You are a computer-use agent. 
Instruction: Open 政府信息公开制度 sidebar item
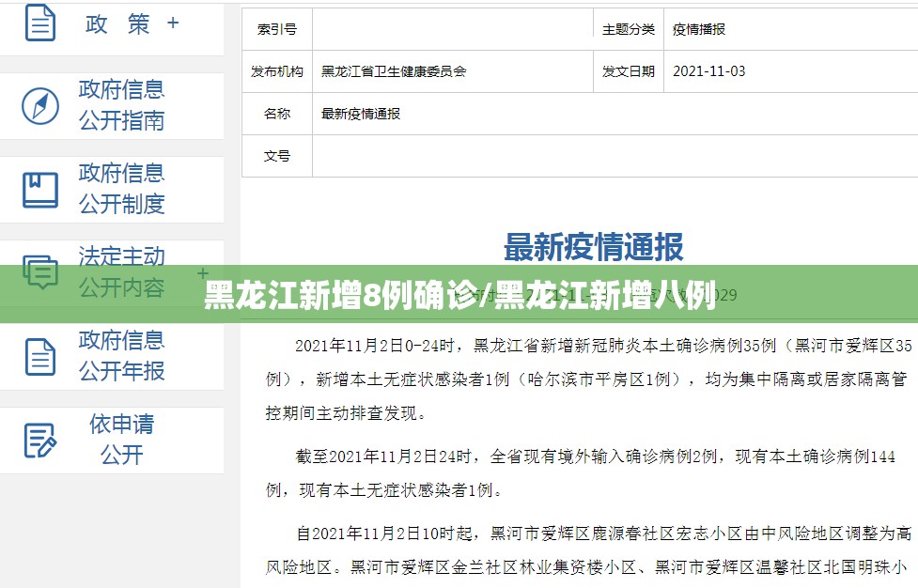click(112, 190)
